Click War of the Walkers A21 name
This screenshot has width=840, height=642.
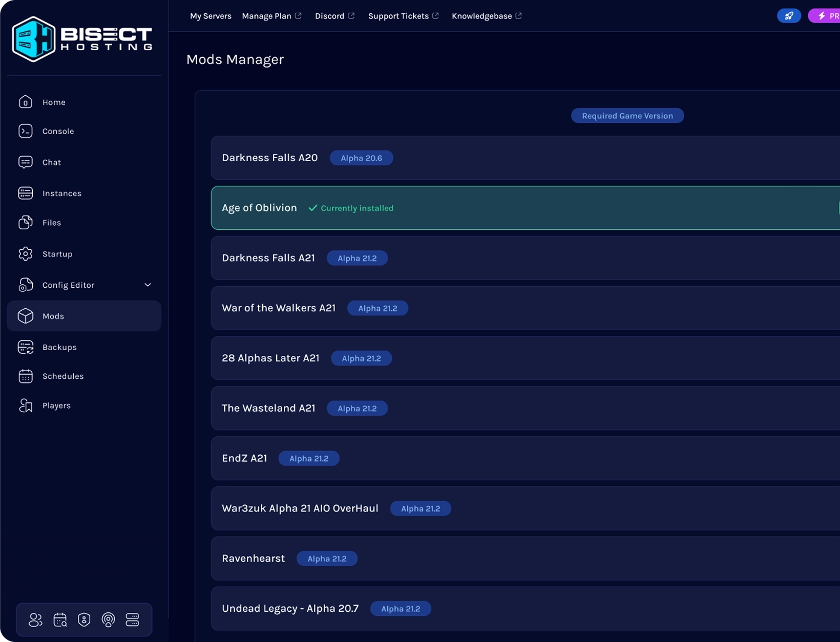279,308
